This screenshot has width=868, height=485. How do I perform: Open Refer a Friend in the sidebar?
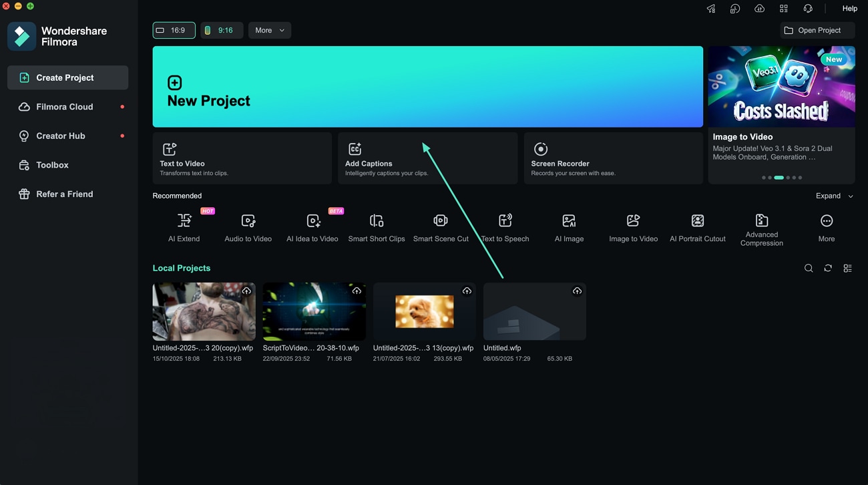point(67,194)
